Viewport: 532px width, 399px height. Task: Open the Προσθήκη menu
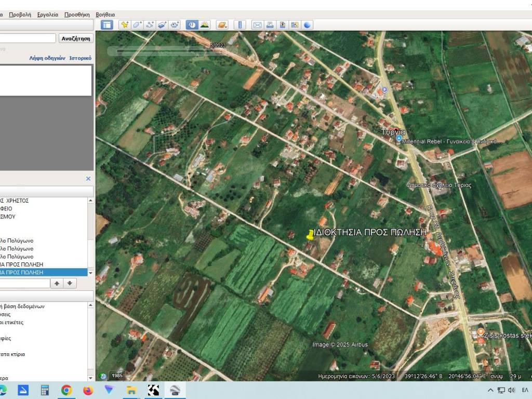point(77,15)
